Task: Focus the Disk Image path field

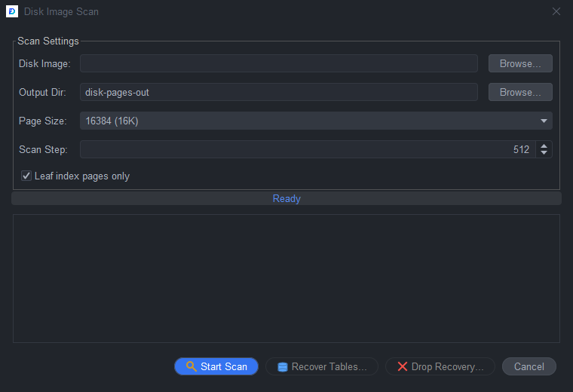Action: tap(279, 63)
